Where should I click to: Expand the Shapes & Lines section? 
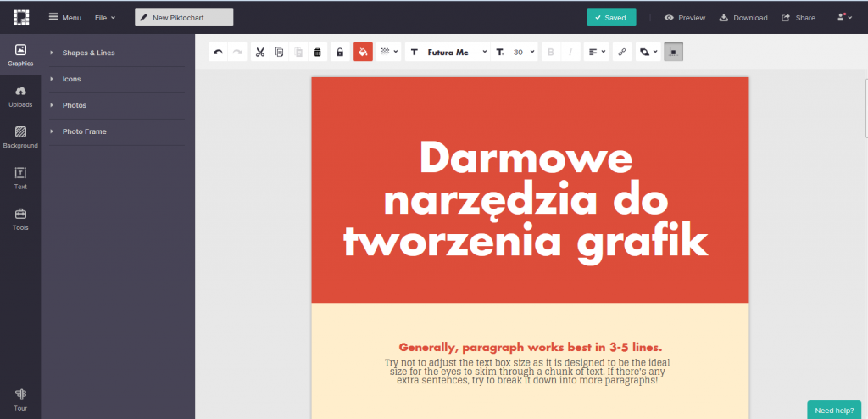[x=88, y=53]
